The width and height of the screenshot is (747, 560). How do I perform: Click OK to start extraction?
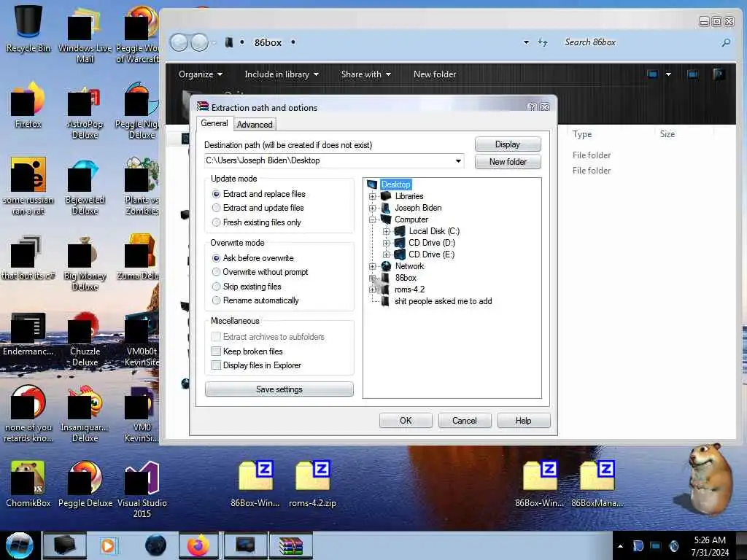406,421
